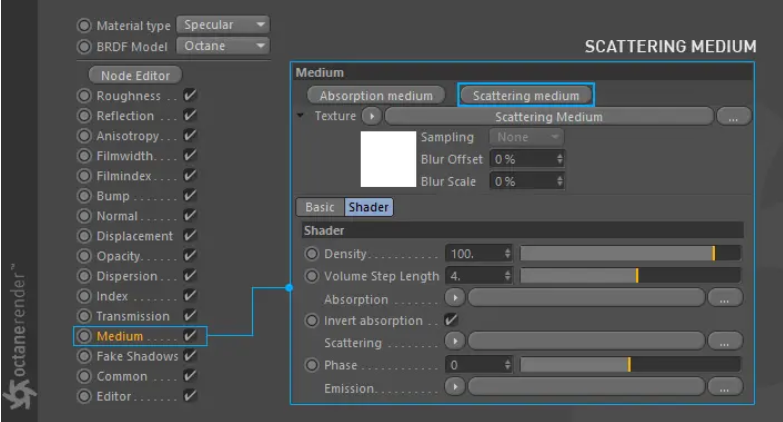Click the ellipsis button beside Scattering Medium
Screen dimensions: 783x422
pyautogui.click(x=733, y=117)
